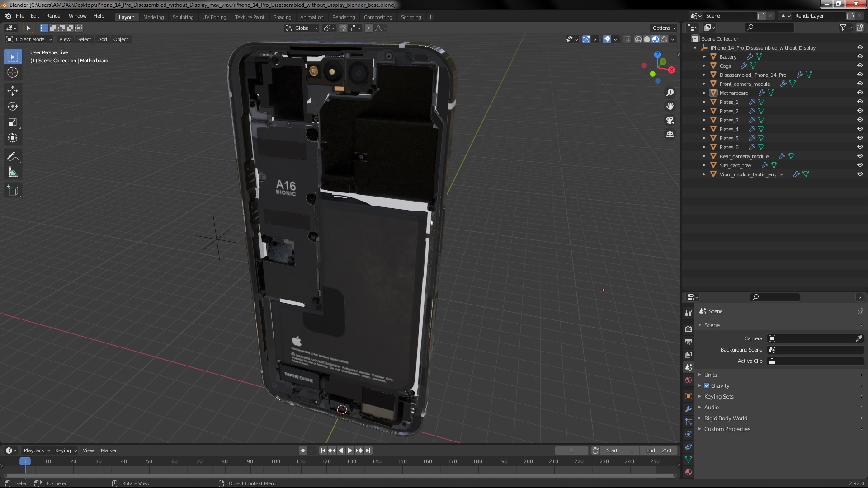Open the Object Mode dropdown
The image size is (868, 488).
[x=29, y=39]
